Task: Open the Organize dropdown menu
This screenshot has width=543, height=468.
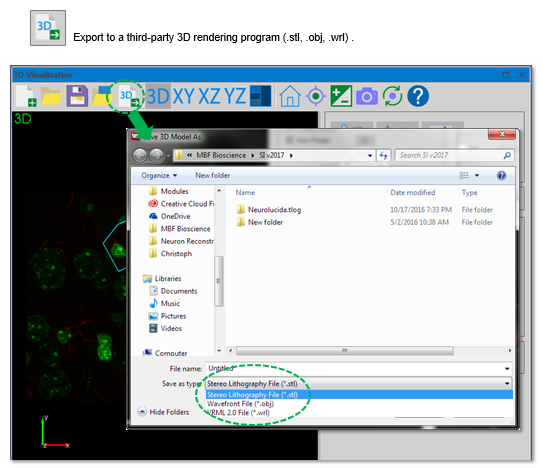Action: click(159, 175)
